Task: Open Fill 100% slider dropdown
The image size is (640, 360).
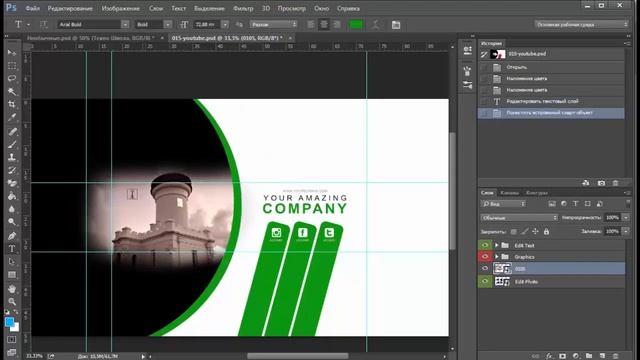Action: click(626, 231)
